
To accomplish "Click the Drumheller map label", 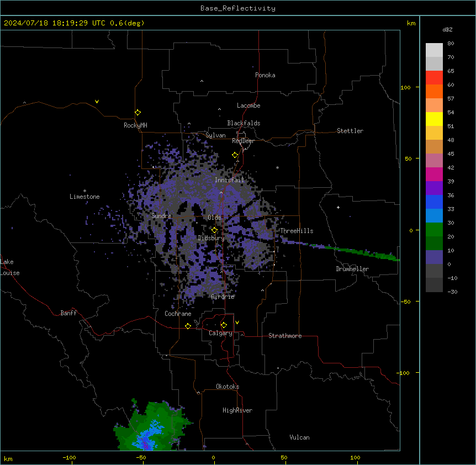I will 352,269.
